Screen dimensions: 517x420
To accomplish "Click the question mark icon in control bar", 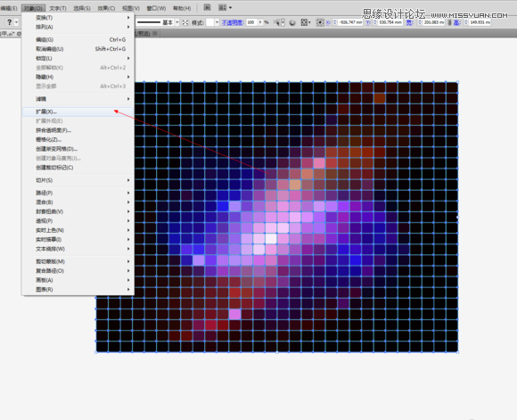I will (x=9, y=22).
